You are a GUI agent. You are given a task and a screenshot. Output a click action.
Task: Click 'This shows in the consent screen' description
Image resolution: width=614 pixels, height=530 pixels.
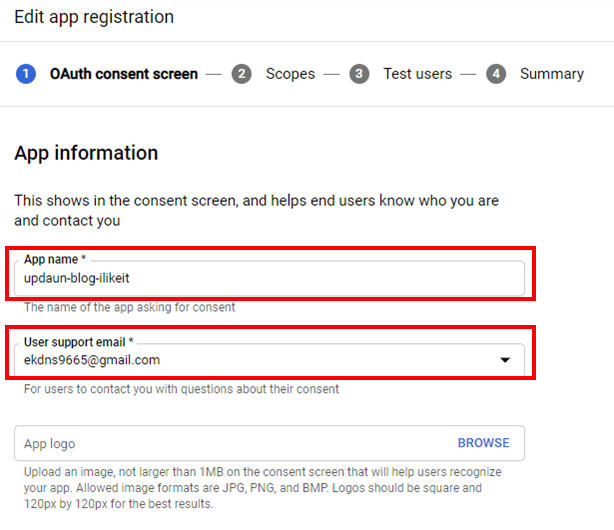tap(256, 210)
